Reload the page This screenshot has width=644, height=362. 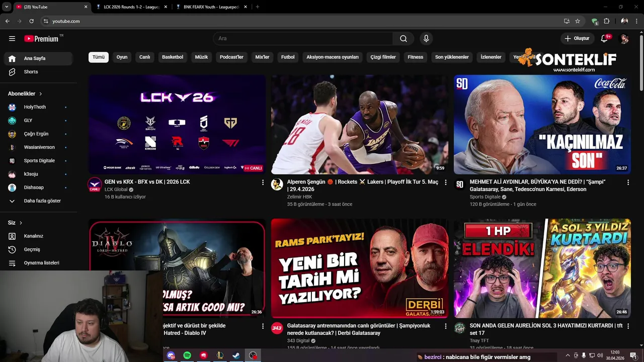click(x=31, y=21)
